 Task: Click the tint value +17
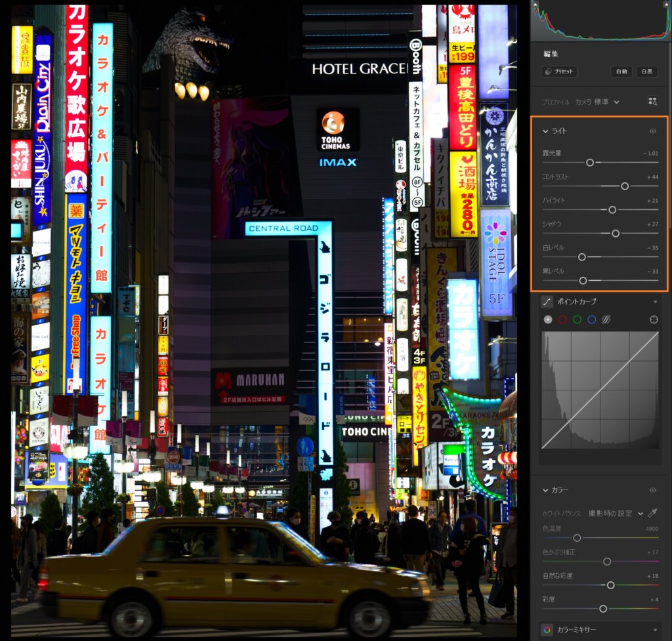[x=653, y=552]
